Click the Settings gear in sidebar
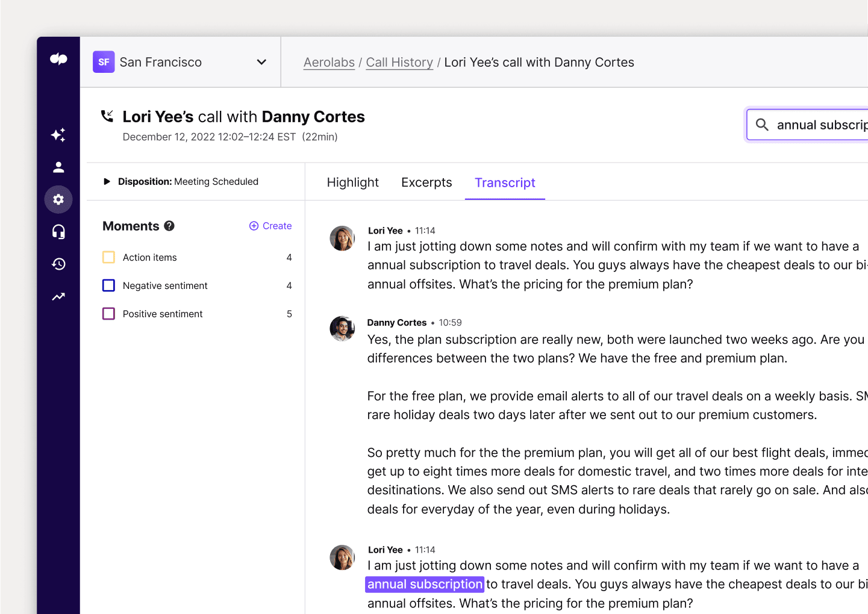Screen dimensions: 868x614 coord(58,199)
